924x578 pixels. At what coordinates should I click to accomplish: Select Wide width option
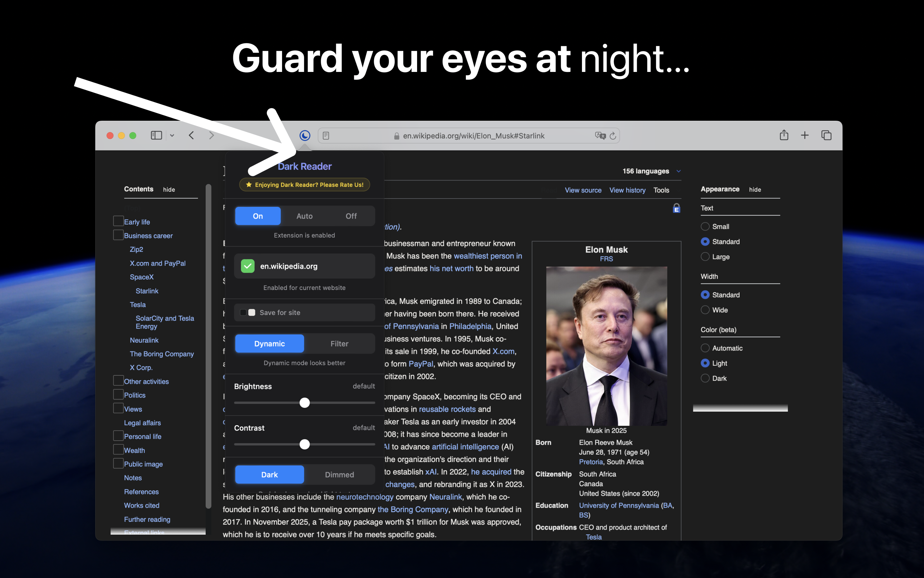pos(705,310)
